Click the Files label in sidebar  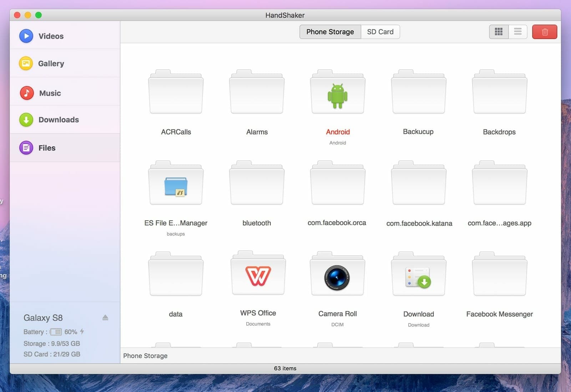click(x=47, y=148)
